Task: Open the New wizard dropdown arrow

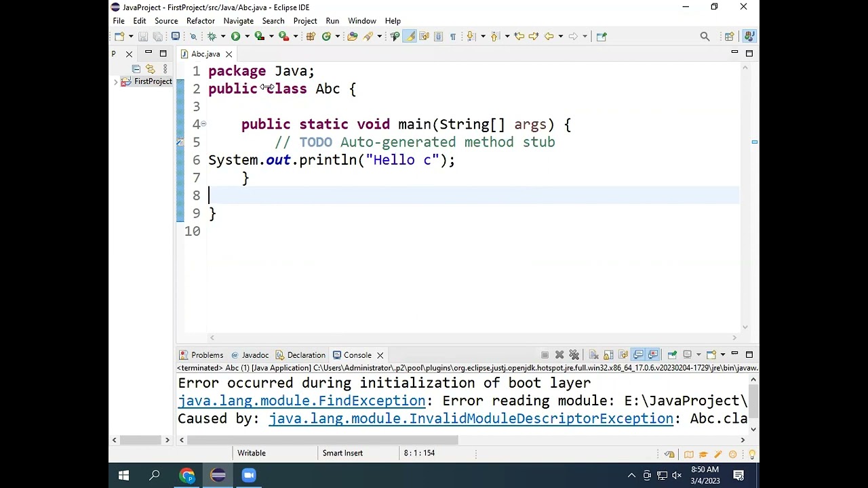Action: coord(130,37)
